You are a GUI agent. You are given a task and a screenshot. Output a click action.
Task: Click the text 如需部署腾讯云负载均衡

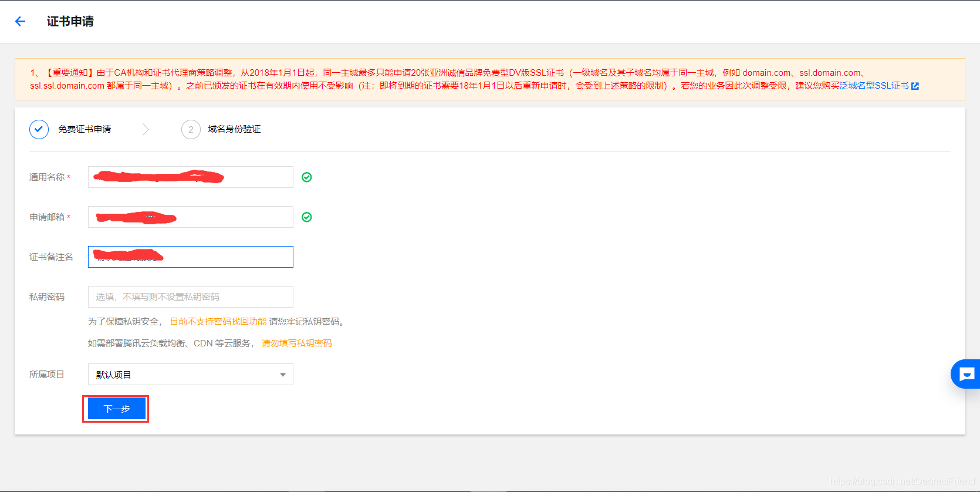tap(137, 343)
